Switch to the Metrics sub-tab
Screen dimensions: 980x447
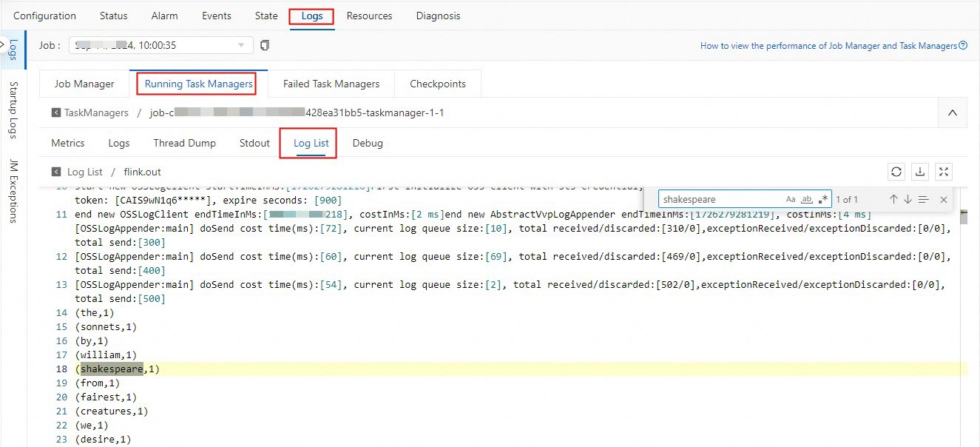(68, 143)
